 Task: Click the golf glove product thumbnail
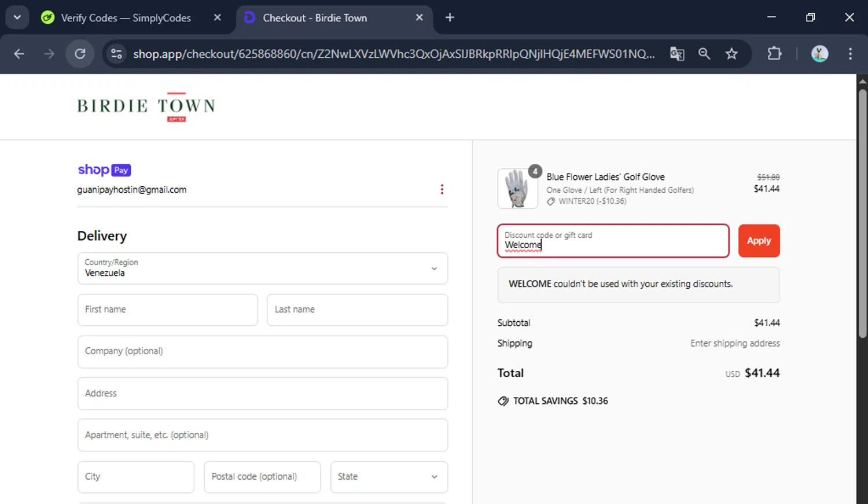(x=517, y=188)
